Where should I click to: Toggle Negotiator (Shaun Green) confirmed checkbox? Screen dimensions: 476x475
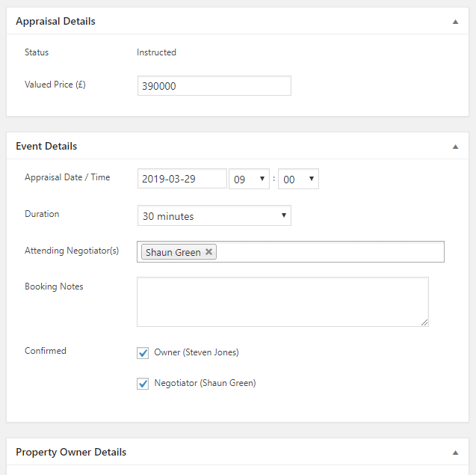tap(143, 384)
